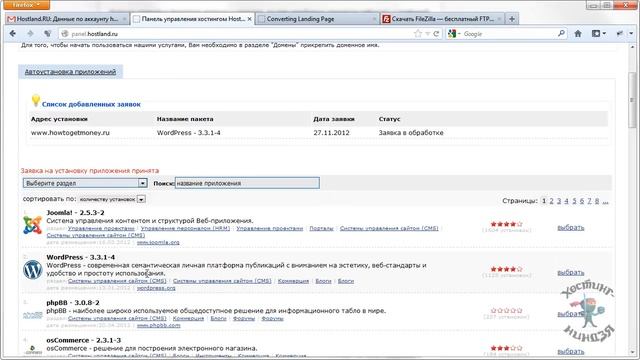Click the icon left of the address bar globe
Image resolution: width=640 pixels, height=360 pixels.
(x=48, y=33)
